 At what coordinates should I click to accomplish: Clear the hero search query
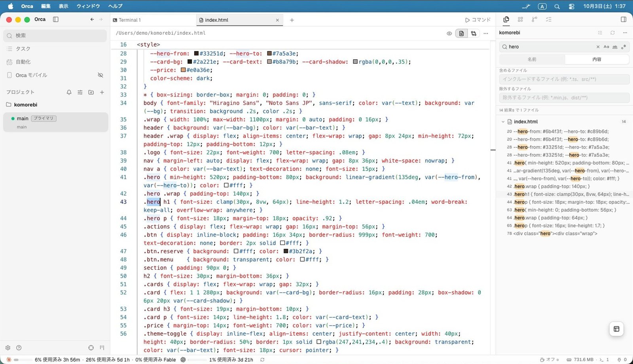[x=598, y=47]
